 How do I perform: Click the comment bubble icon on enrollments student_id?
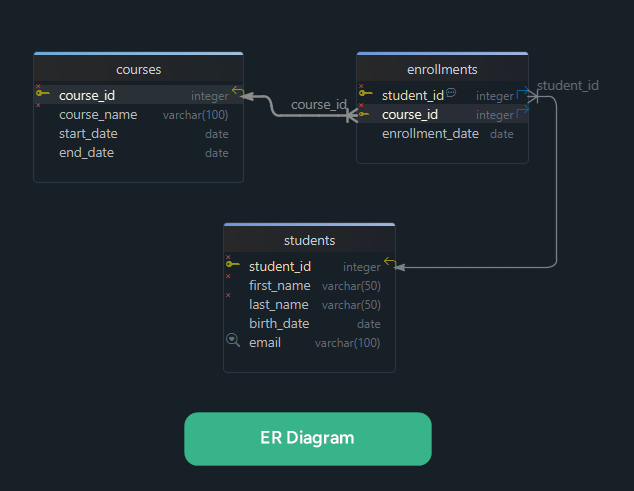[x=451, y=92]
